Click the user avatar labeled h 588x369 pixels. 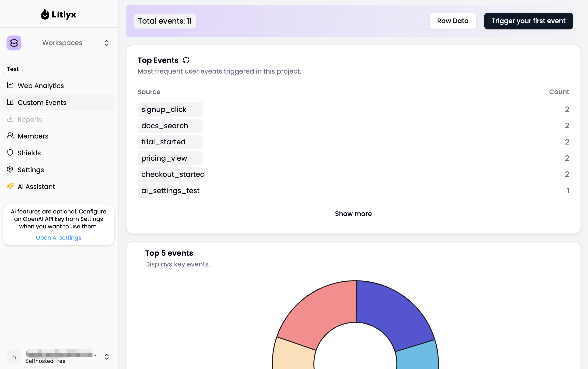pos(14,357)
